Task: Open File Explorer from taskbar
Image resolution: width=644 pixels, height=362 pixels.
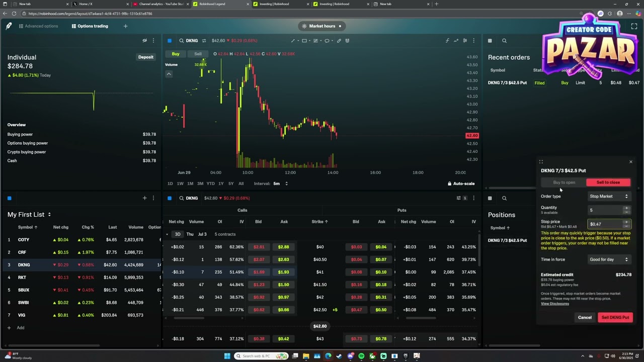Action: click(x=306, y=356)
